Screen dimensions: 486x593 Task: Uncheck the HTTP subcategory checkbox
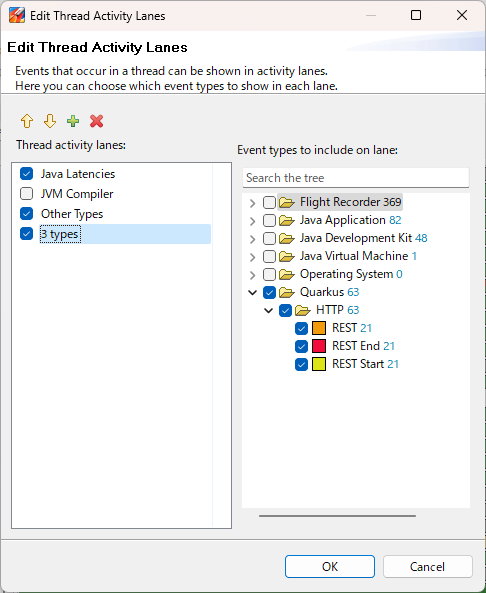pos(285,310)
